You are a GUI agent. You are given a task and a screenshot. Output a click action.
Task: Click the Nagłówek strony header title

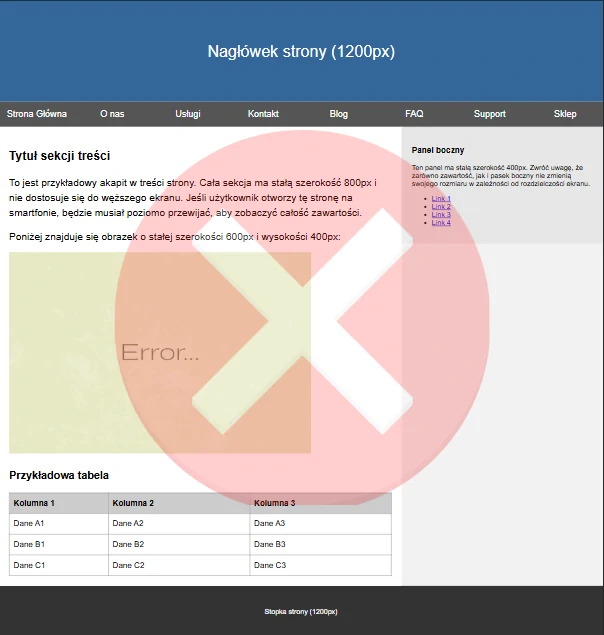click(301, 52)
